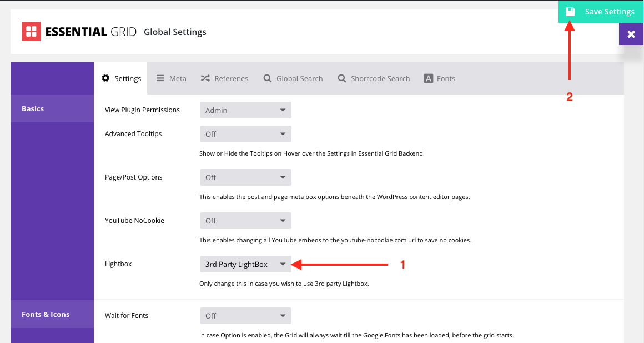Click the floppy disk save icon
Screen dimensions: 644x343
(570, 12)
